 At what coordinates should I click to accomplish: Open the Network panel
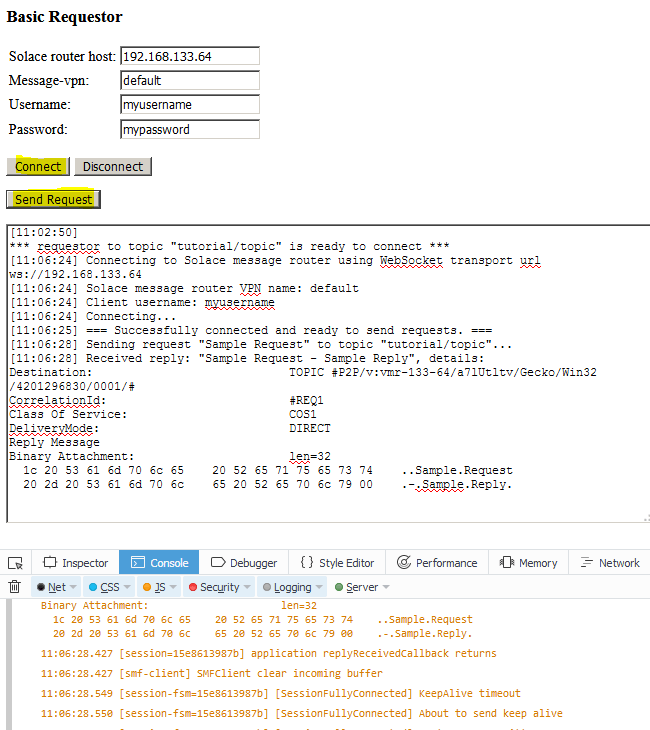coord(609,563)
